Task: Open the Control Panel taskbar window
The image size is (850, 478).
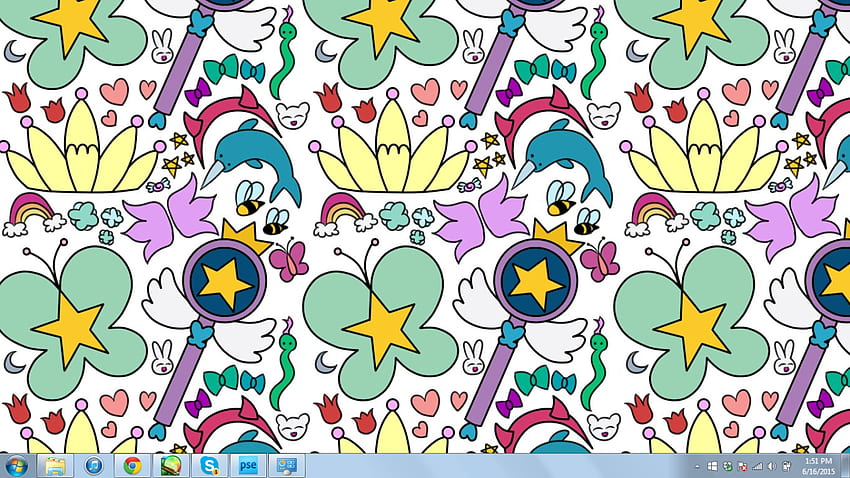Action: click(x=287, y=466)
